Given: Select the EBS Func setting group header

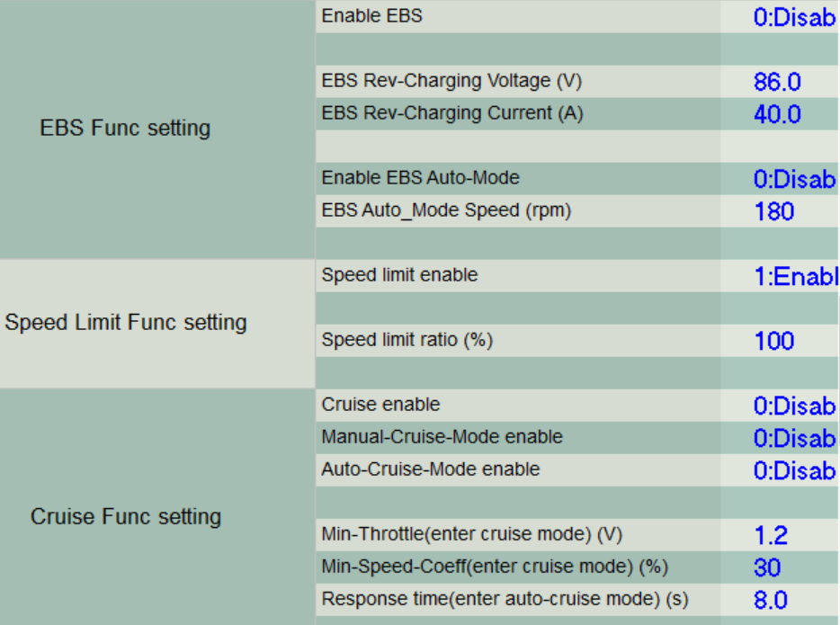Looking at the screenshot, I should 125,128.
